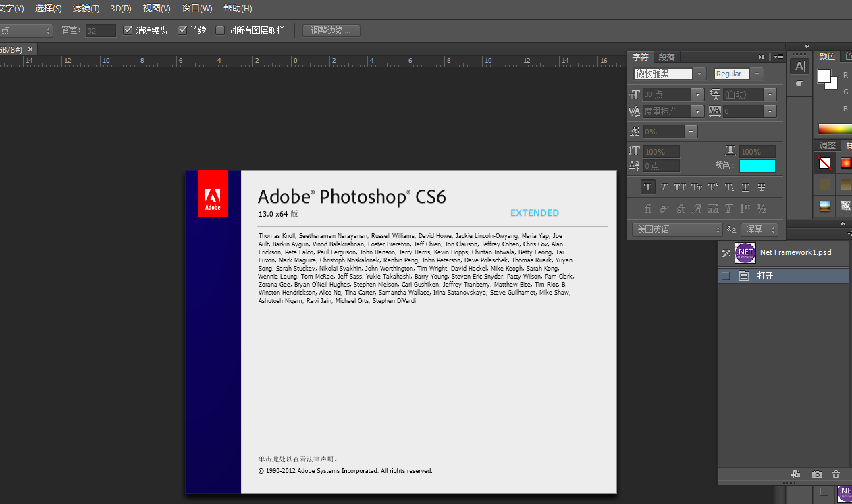Viewport: 852px width, 504px height.
Task: Set history brush source for Net Framework1.psd snapshot
Action: tap(726, 252)
